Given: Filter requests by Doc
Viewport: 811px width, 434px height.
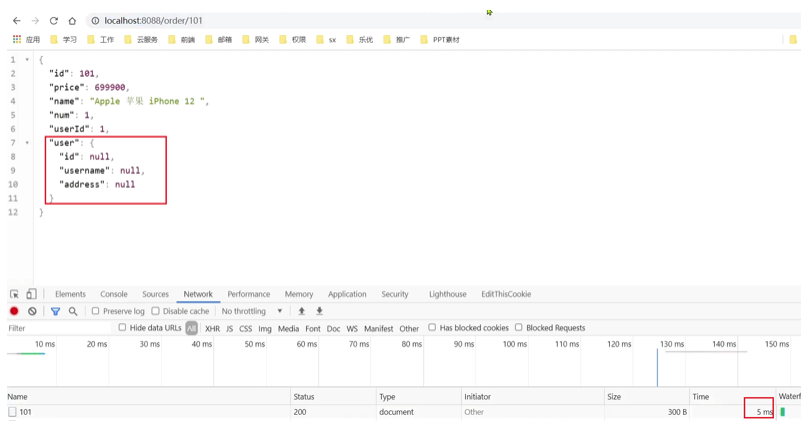Looking at the screenshot, I should pyautogui.click(x=334, y=328).
